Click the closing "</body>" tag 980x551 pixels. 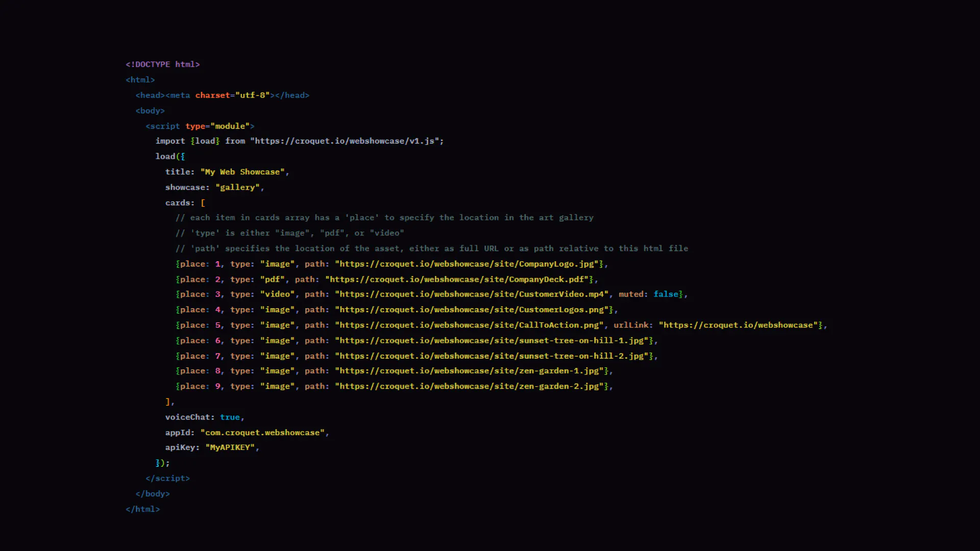point(153,493)
